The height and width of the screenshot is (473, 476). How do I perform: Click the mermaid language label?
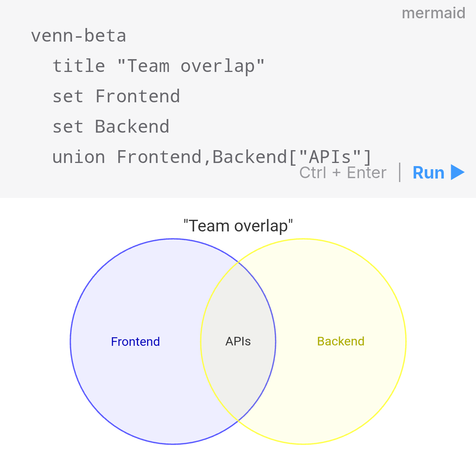pyautogui.click(x=434, y=13)
